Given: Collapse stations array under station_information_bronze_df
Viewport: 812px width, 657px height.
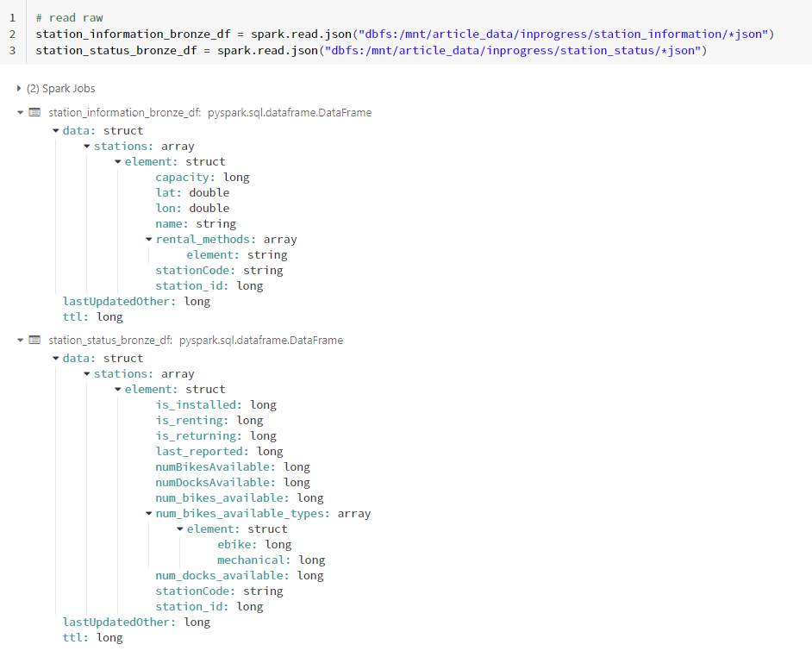Looking at the screenshot, I should [87, 147].
